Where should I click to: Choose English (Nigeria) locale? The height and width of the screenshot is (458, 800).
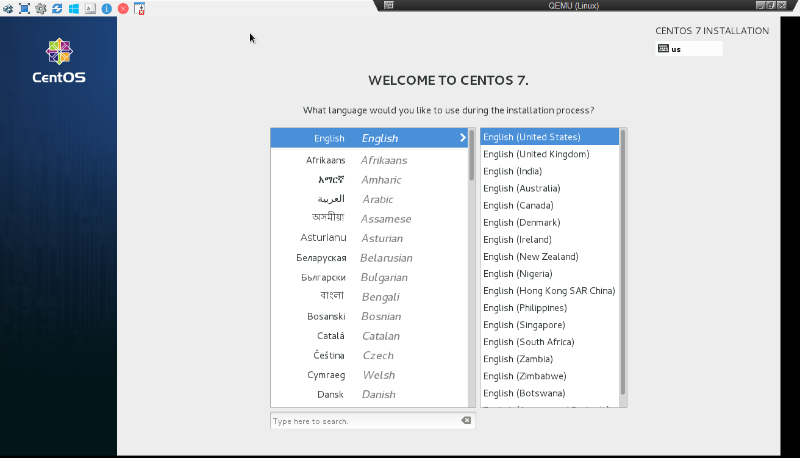click(x=549, y=273)
